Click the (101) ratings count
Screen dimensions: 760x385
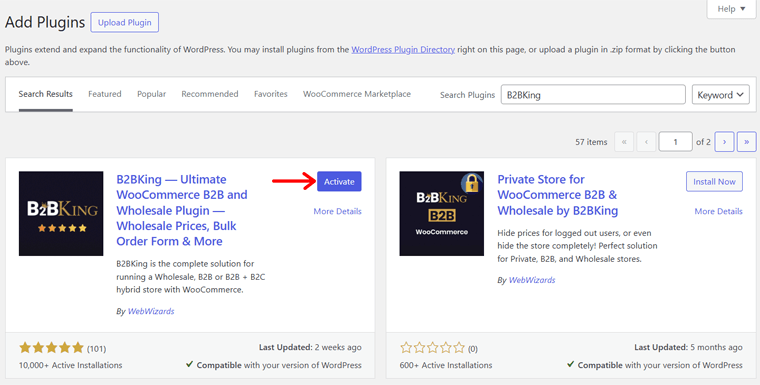96,349
